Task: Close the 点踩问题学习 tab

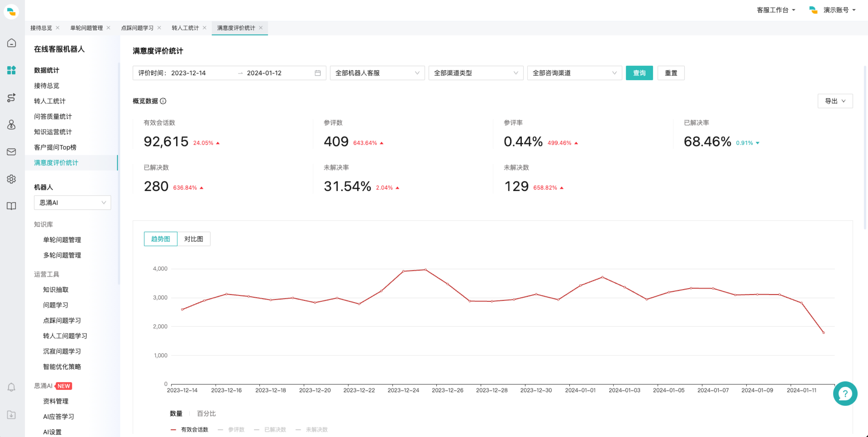Action: point(159,28)
